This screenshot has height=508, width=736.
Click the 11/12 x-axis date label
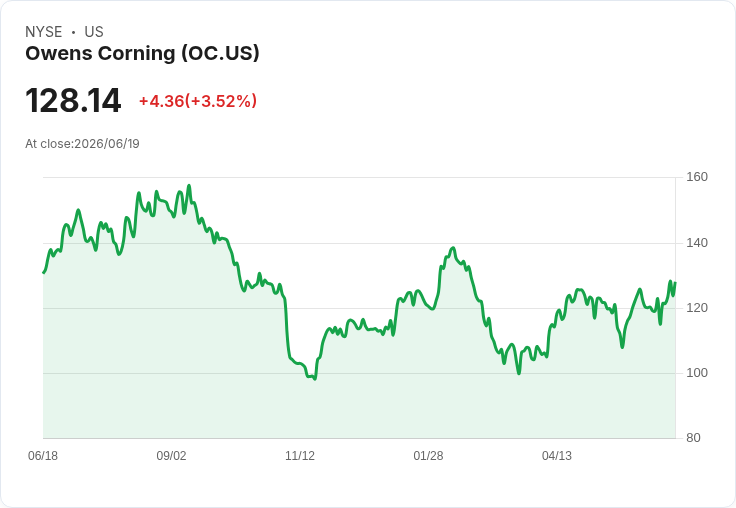coord(300,456)
